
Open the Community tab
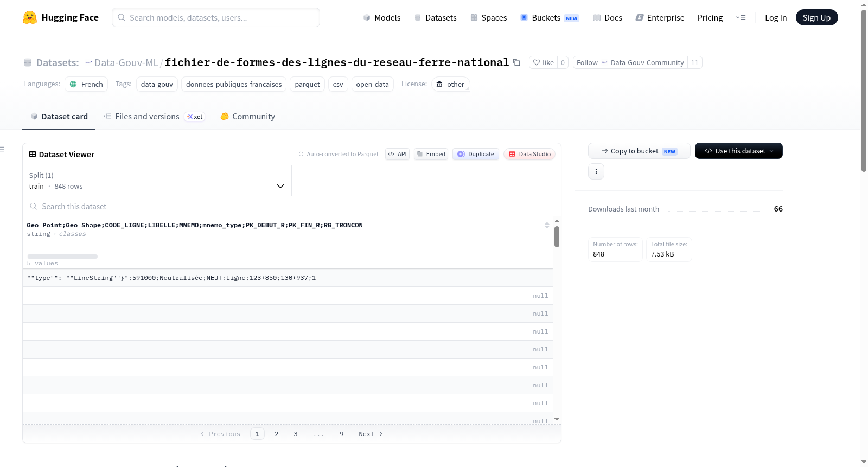(247, 117)
